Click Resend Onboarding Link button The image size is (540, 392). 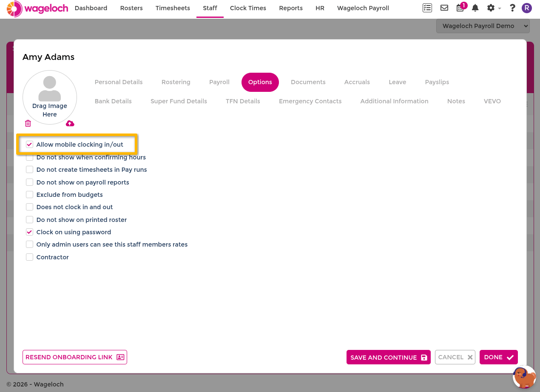coord(75,357)
